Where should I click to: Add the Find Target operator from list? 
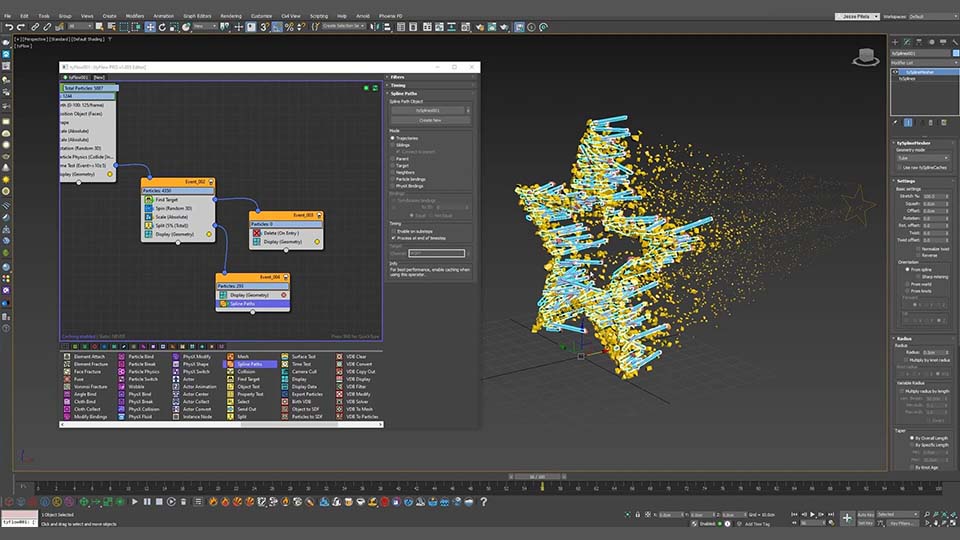(x=249, y=379)
